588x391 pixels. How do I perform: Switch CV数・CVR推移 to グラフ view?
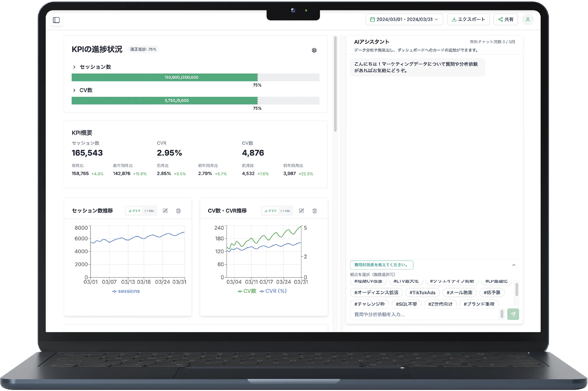pyautogui.click(x=270, y=211)
